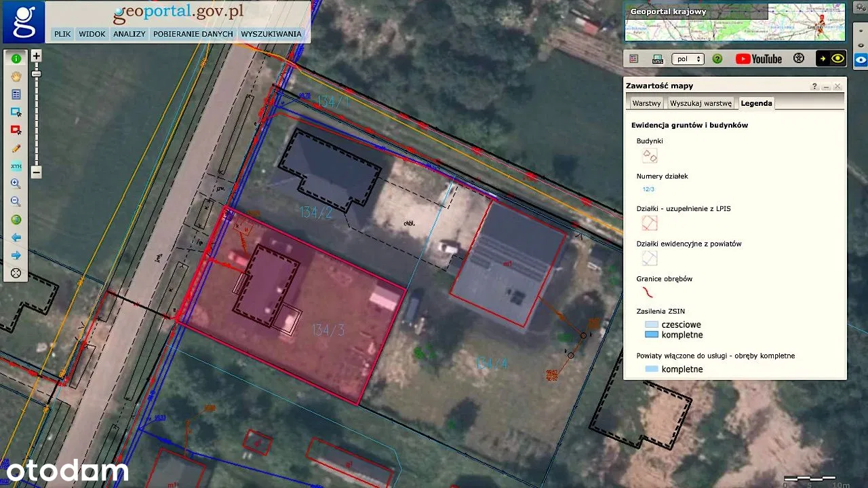
Task: Click the green help question icon
Action: (x=717, y=59)
